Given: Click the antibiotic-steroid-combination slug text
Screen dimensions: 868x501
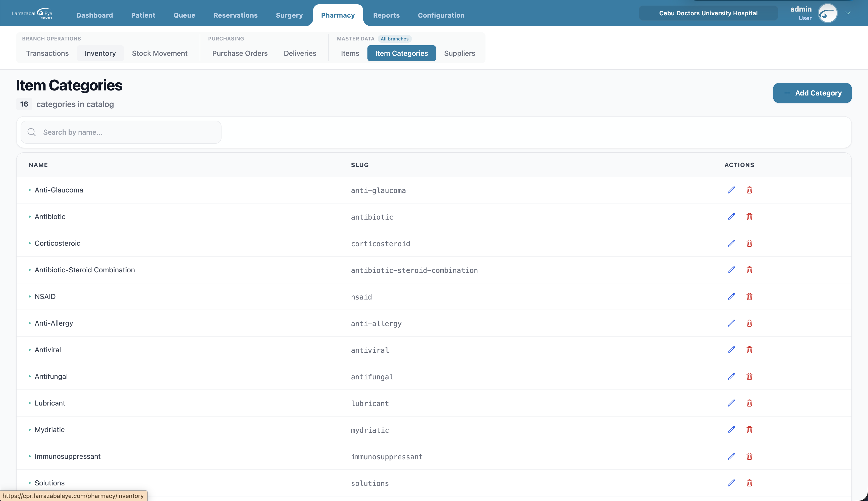Looking at the screenshot, I should [414, 270].
